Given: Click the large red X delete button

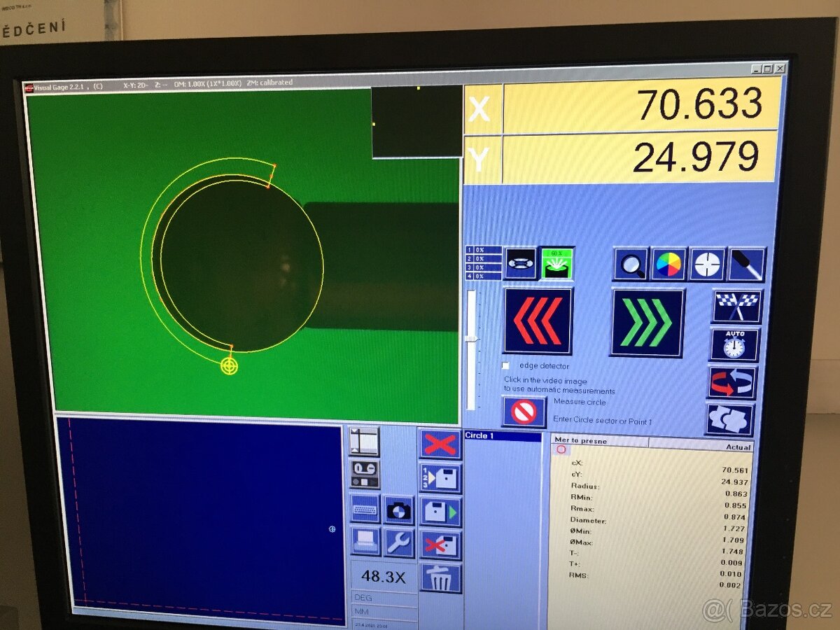Looking at the screenshot, I should click(440, 444).
